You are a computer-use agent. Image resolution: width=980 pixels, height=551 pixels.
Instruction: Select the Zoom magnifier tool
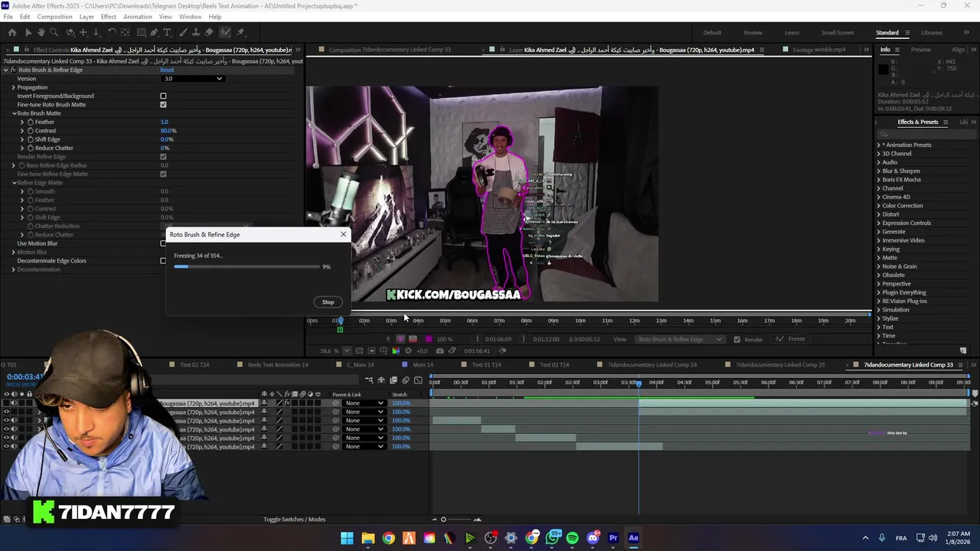coord(54,32)
